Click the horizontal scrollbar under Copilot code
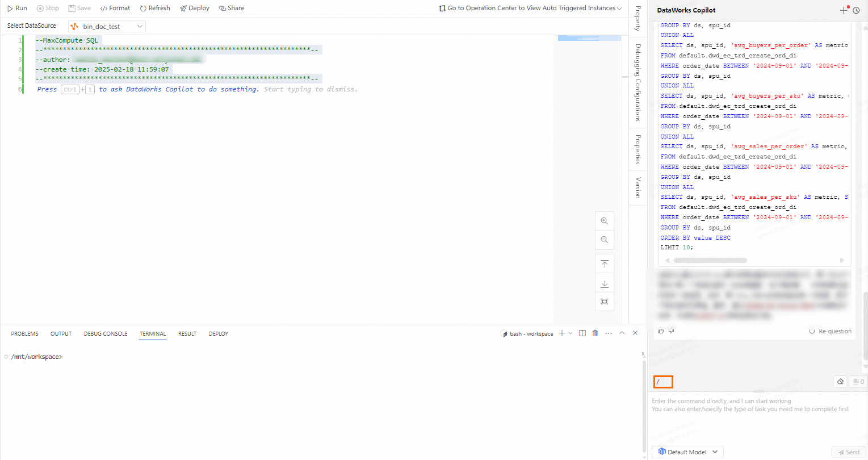 click(710, 261)
